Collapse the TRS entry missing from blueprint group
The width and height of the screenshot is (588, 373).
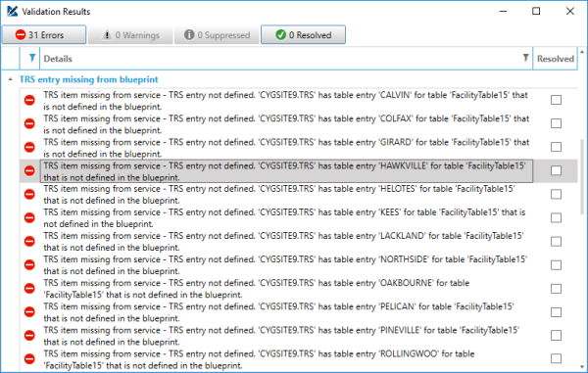point(11,79)
